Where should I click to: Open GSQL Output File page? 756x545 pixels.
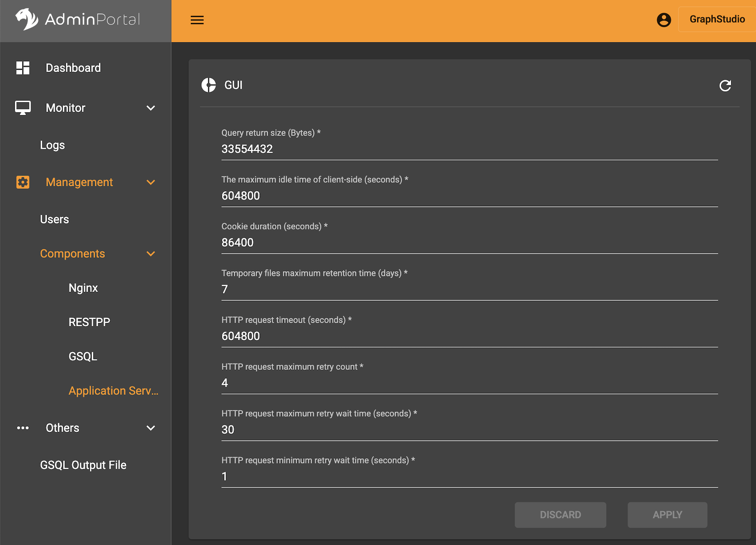[83, 465]
